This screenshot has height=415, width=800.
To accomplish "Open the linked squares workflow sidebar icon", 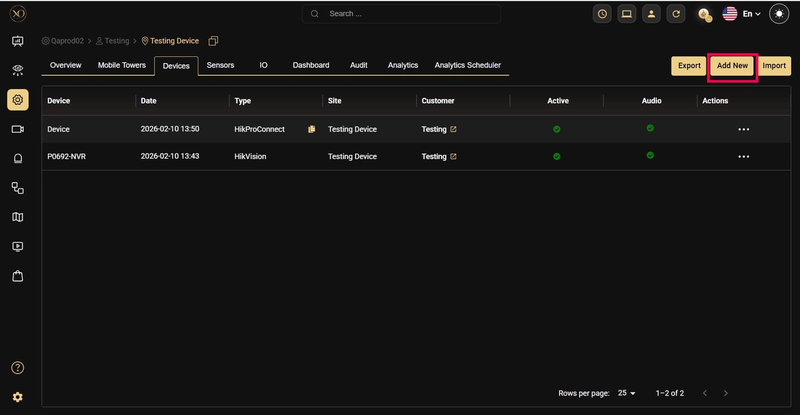I will 18,188.
